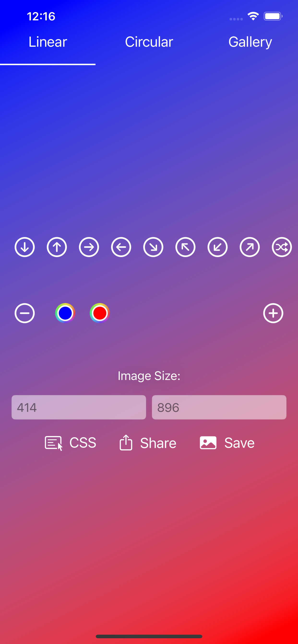Tap the shuffle random gradient icon
Screen dimensions: 298x644
282,247
